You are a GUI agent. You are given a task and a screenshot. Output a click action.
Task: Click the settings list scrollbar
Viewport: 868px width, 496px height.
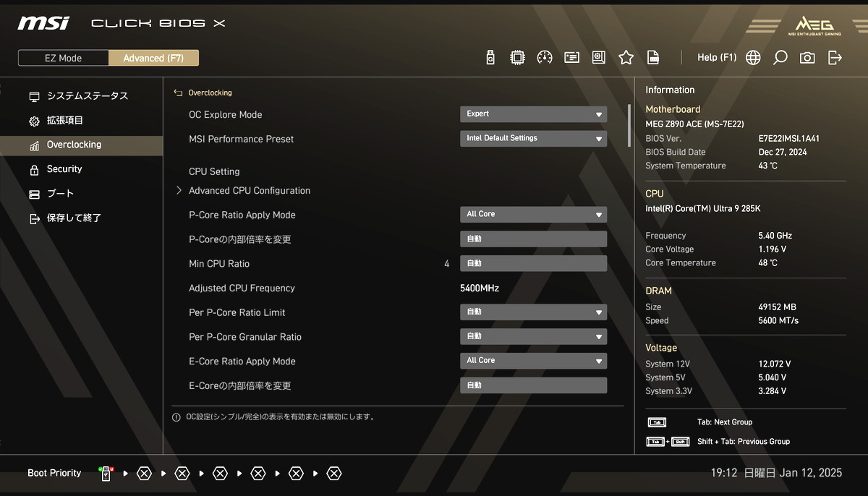click(x=629, y=125)
